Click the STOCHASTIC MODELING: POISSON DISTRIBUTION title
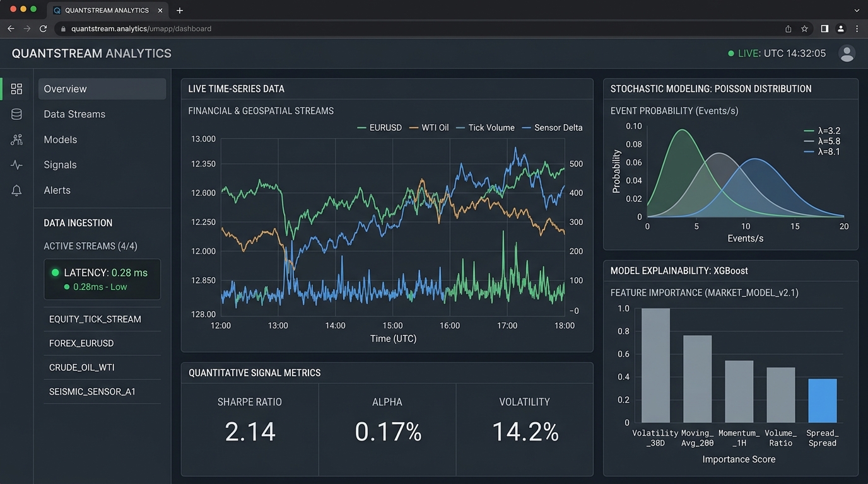The height and width of the screenshot is (484, 868). pyautogui.click(x=711, y=89)
